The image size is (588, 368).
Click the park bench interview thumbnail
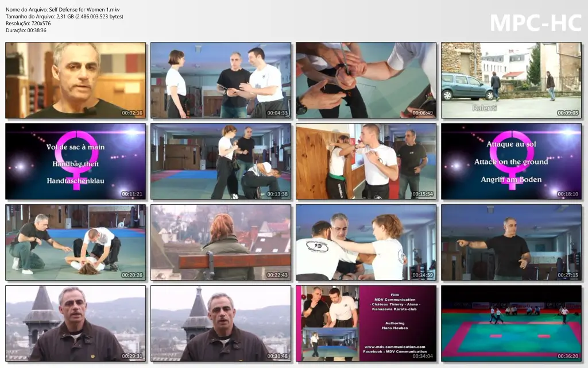pos(220,242)
